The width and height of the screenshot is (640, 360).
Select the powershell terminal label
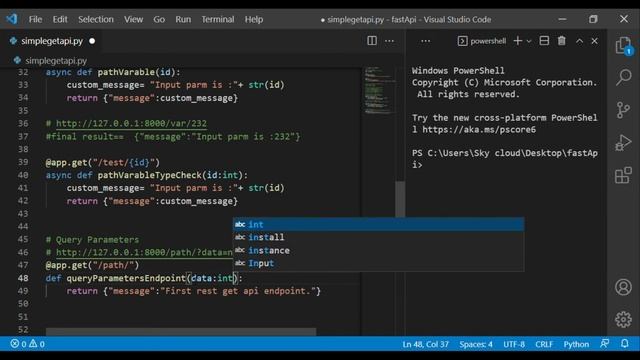482,41
